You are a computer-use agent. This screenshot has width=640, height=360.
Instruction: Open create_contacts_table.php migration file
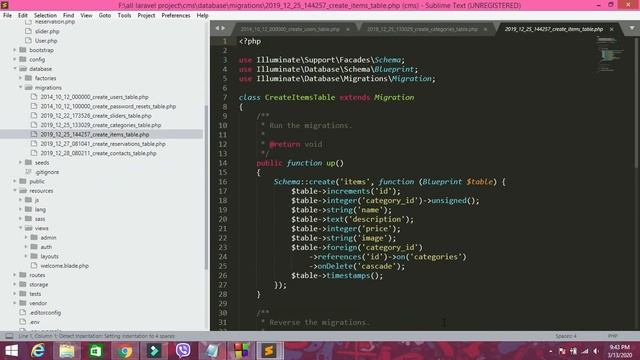[x=98, y=153]
